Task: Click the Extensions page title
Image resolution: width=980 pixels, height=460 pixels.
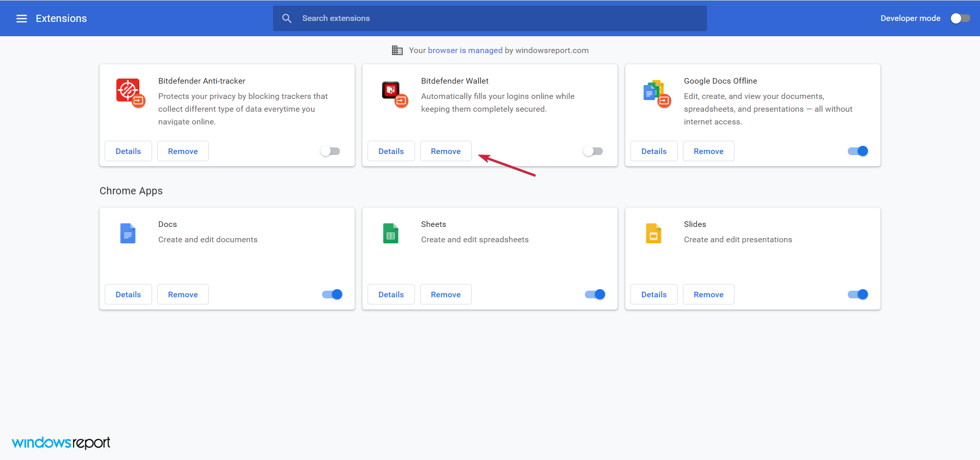Action: pos(61,18)
